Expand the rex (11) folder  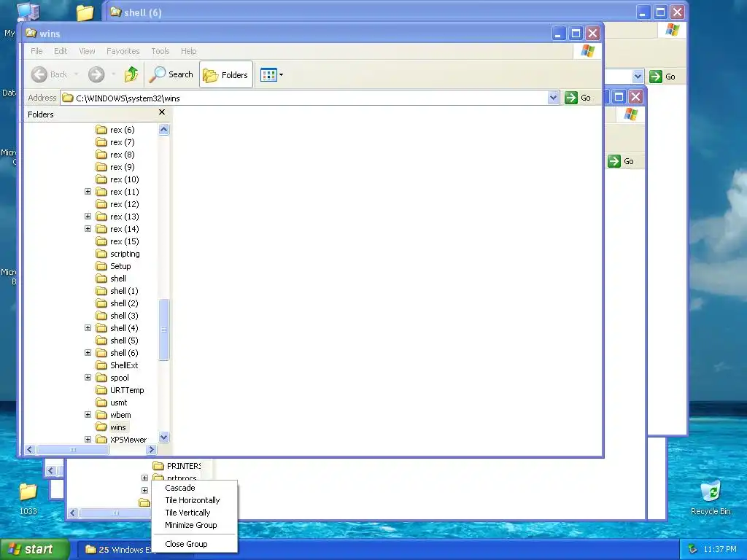pos(88,192)
